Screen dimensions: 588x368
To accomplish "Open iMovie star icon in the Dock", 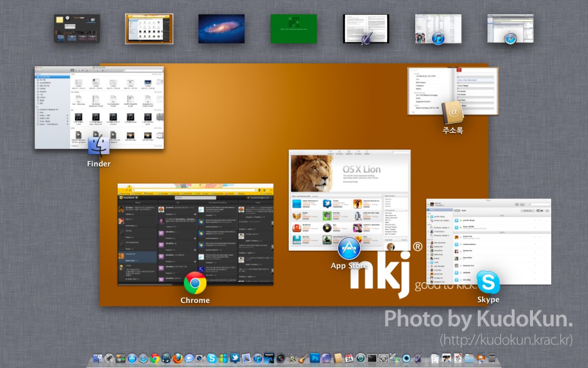I will (x=292, y=358).
